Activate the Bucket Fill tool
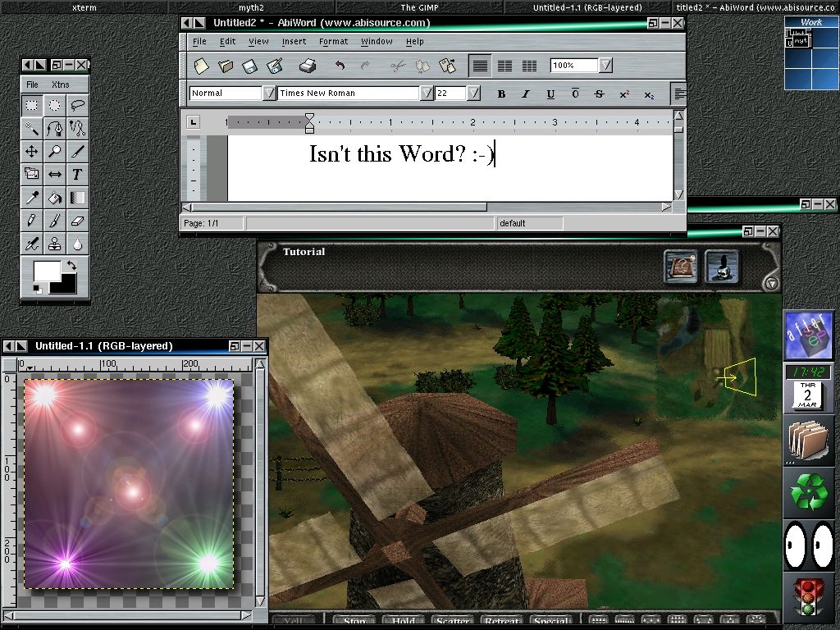The height and width of the screenshot is (630, 840). coord(54,197)
